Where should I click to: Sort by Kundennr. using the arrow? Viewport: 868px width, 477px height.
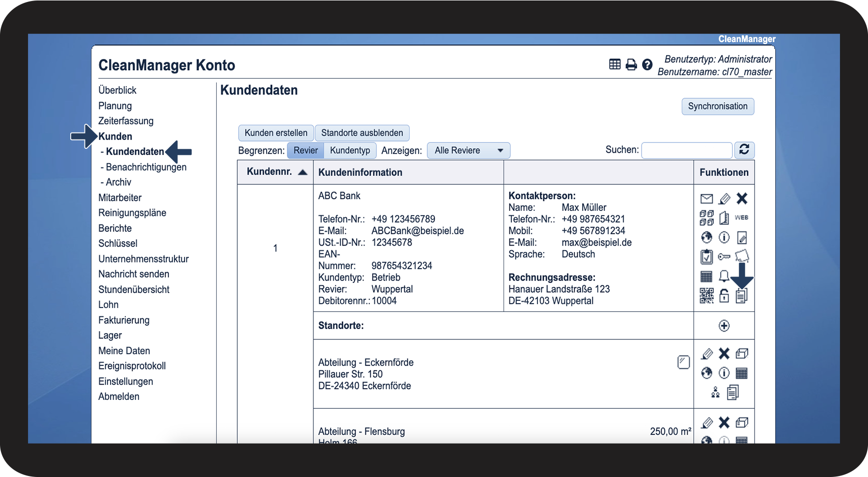click(x=303, y=172)
